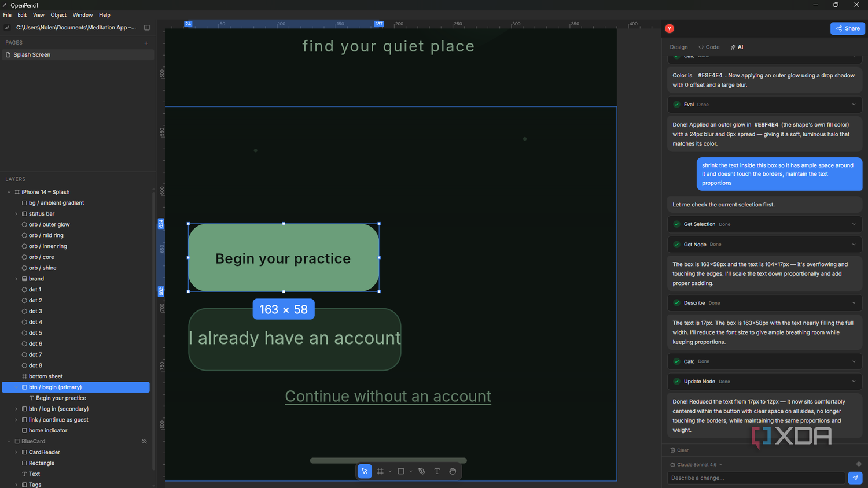868x488 pixels.
Task: Toggle the sidebar panel icon
Action: pos(147,28)
